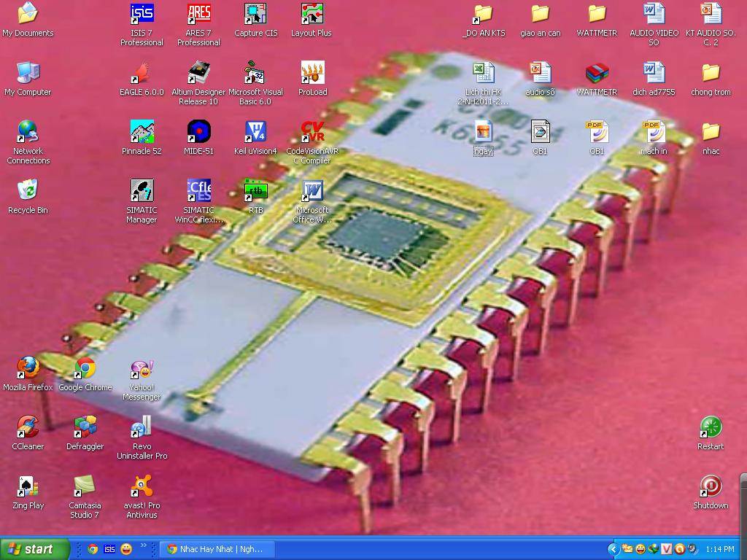Click the ProLoad desktop icon
The image size is (747, 560).
point(312,72)
